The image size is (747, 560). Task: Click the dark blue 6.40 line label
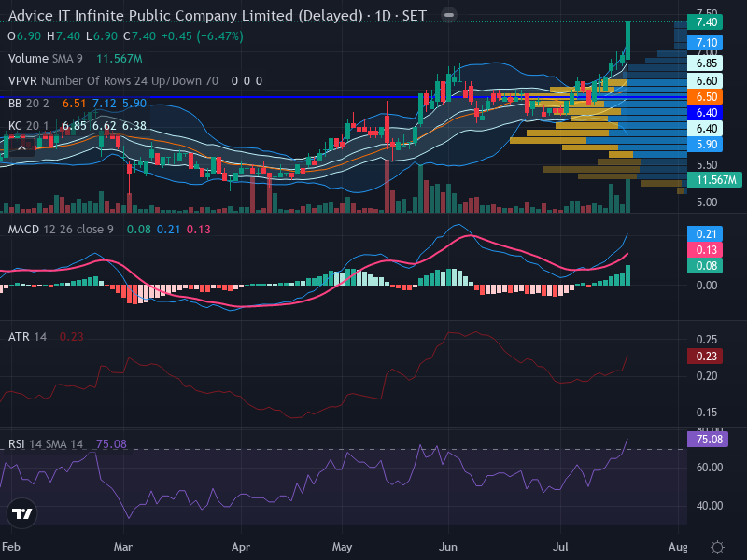[705, 113]
